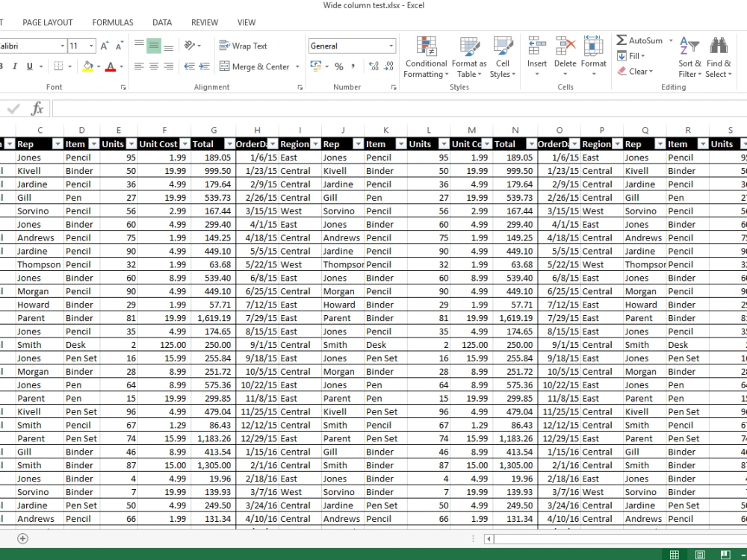This screenshot has height=560, width=747.
Task: Toggle Top Align
Action: point(139,46)
